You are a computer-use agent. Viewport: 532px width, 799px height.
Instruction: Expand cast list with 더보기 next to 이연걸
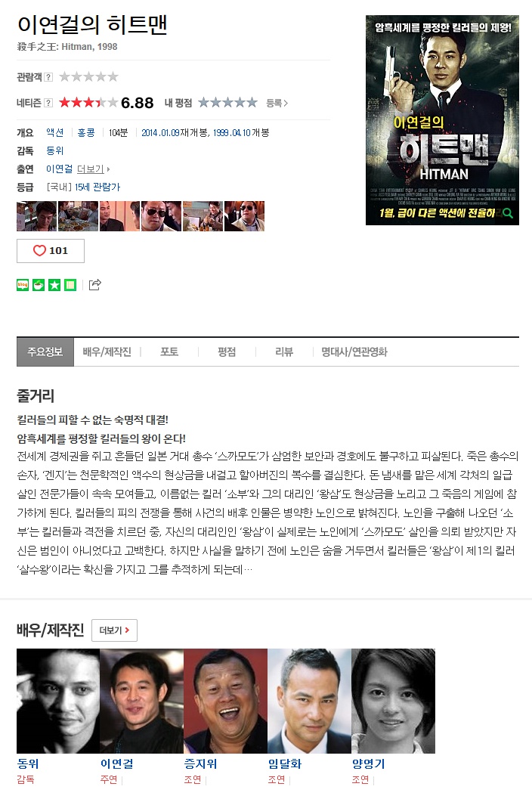pos(93,169)
